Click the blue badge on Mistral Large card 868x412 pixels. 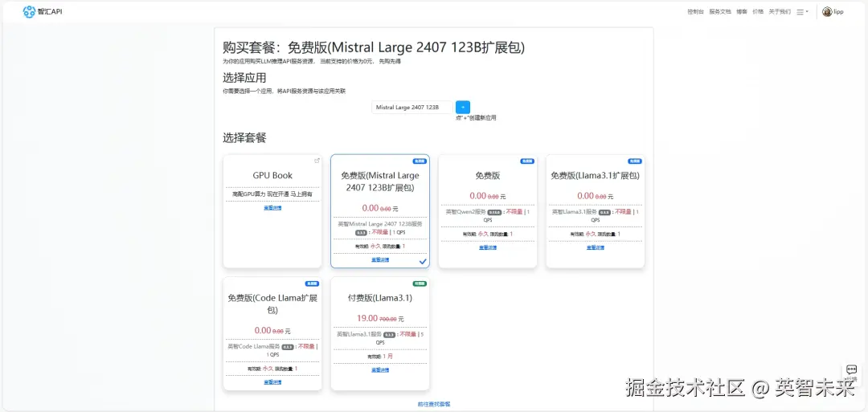[420, 161]
